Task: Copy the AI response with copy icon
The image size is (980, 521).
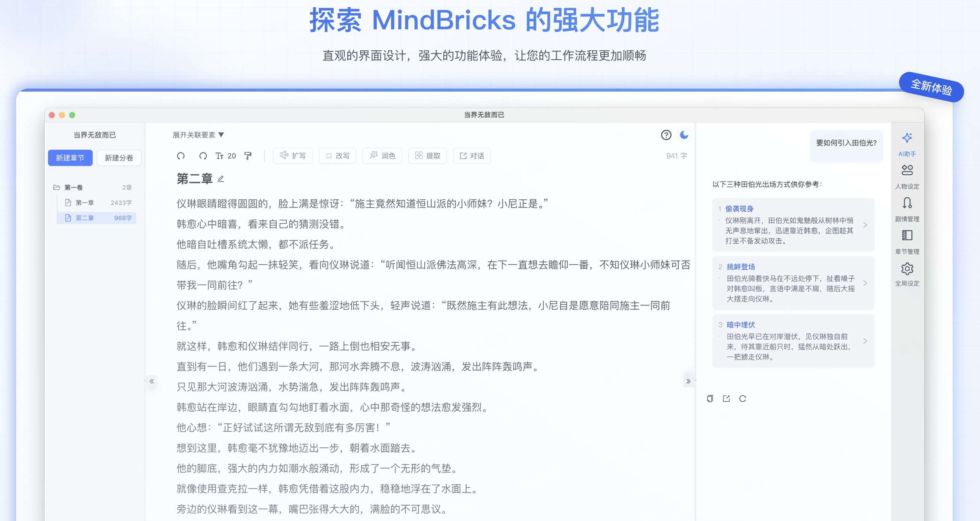Action: click(710, 399)
